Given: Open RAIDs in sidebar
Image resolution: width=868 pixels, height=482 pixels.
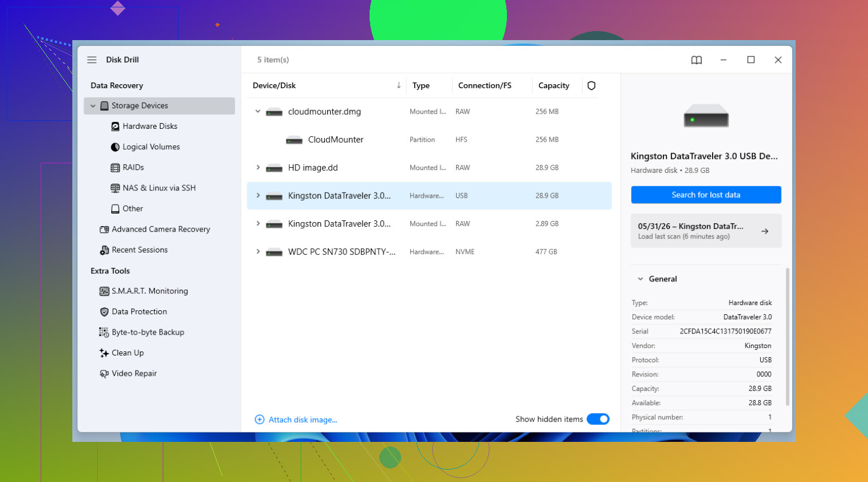Looking at the screenshot, I should [x=133, y=168].
